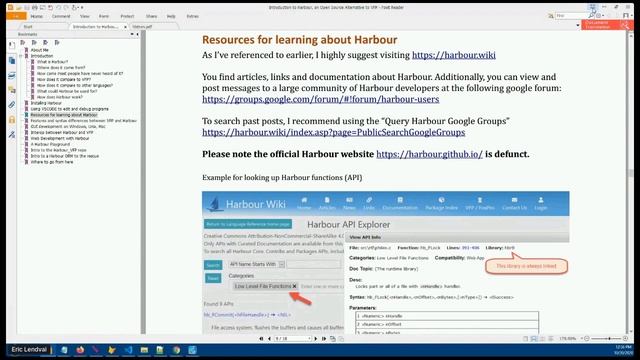Select the How does Harbour work? bookmark
This screenshot has height=360, width=640.
point(60,97)
